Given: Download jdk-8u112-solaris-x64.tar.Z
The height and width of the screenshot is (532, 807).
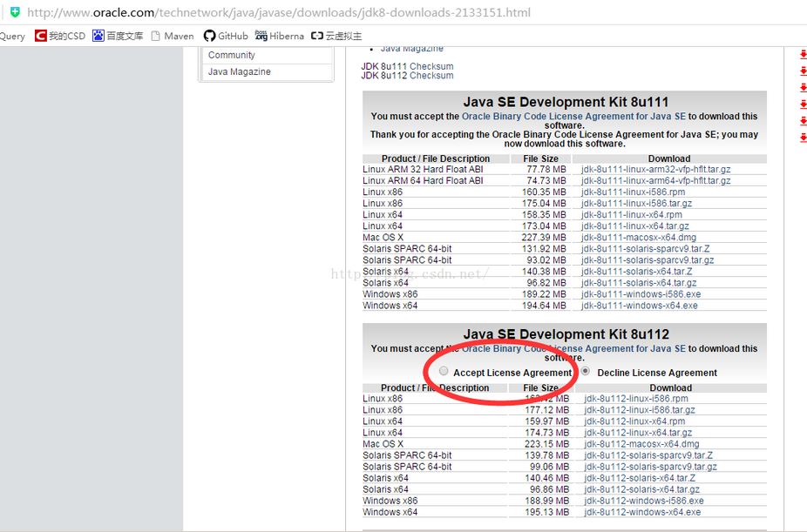Looking at the screenshot, I should (x=639, y=478).
